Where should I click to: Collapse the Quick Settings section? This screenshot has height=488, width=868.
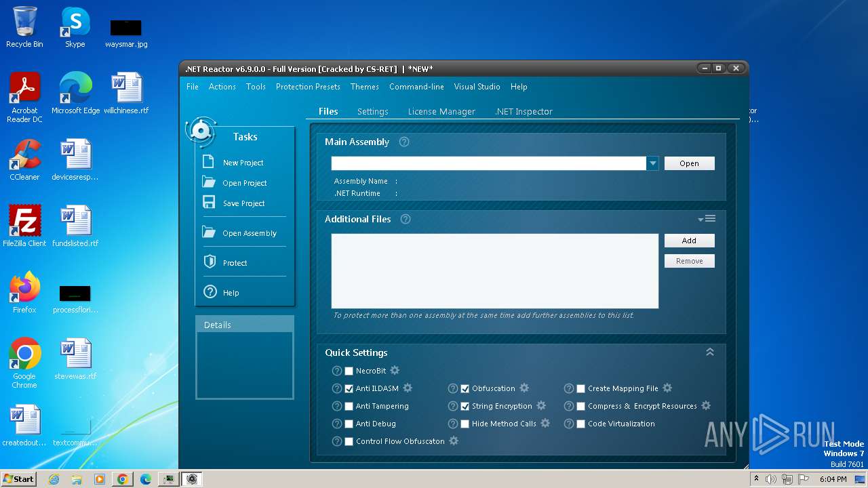(710, 352)
